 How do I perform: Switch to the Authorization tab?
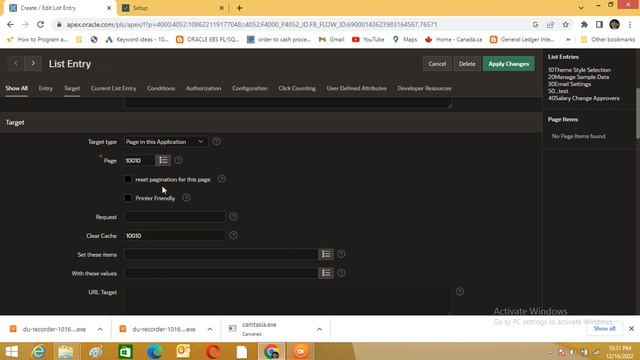click(204, 88)
